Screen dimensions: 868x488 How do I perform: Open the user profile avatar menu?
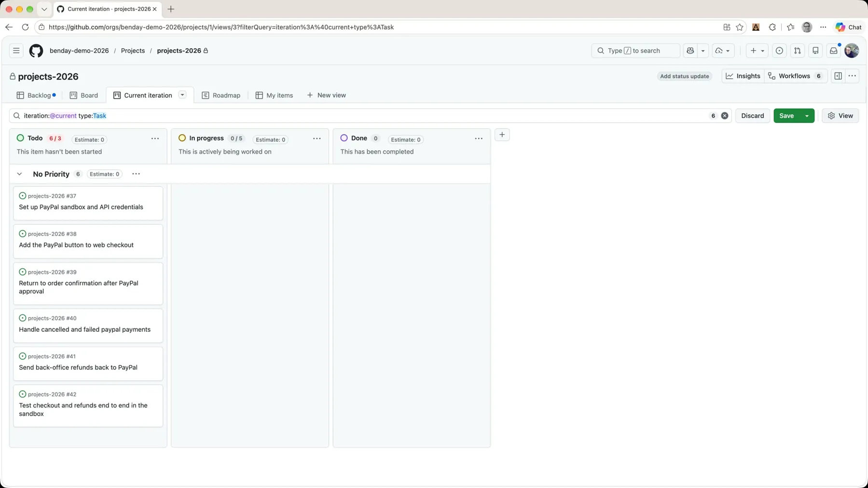[852, 51]
